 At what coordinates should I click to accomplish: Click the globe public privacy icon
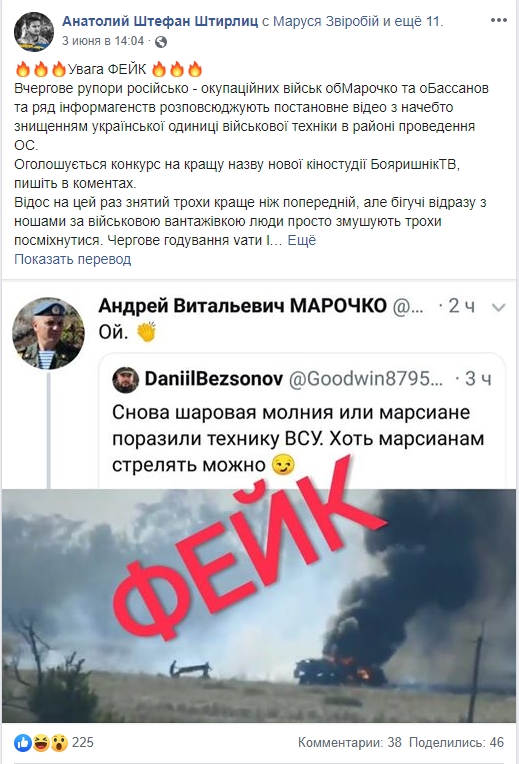point(160,42)
